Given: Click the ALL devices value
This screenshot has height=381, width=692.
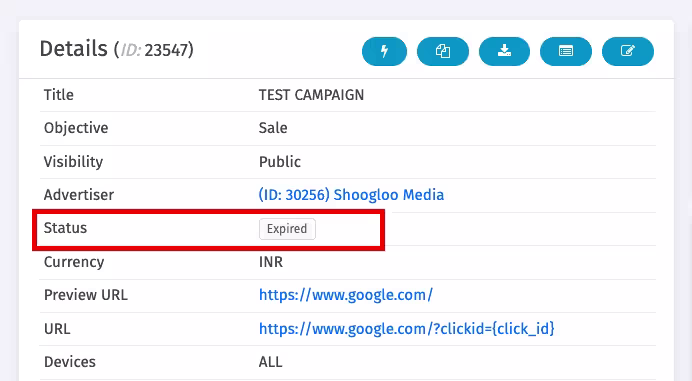Looking at the screenshot, I should click(270, 362).
